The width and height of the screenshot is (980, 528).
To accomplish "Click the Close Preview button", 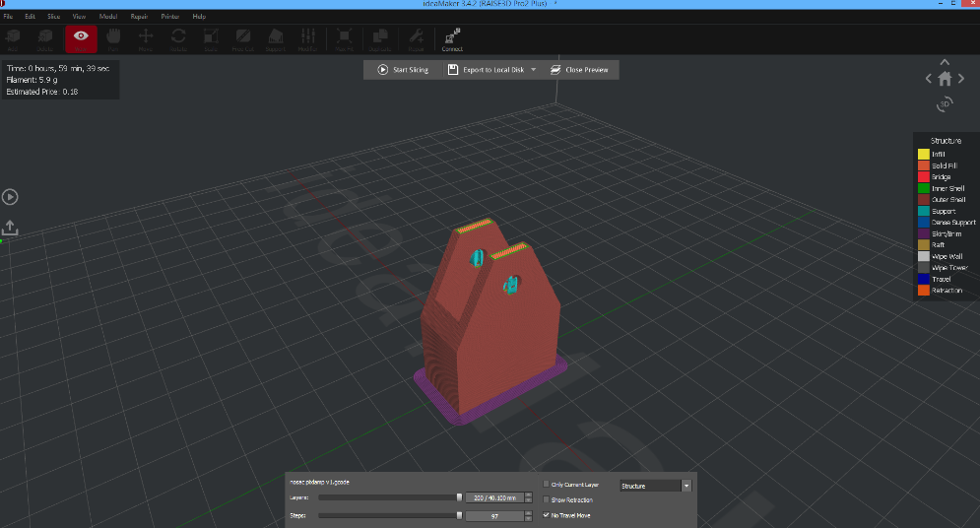I will point(579,70).
